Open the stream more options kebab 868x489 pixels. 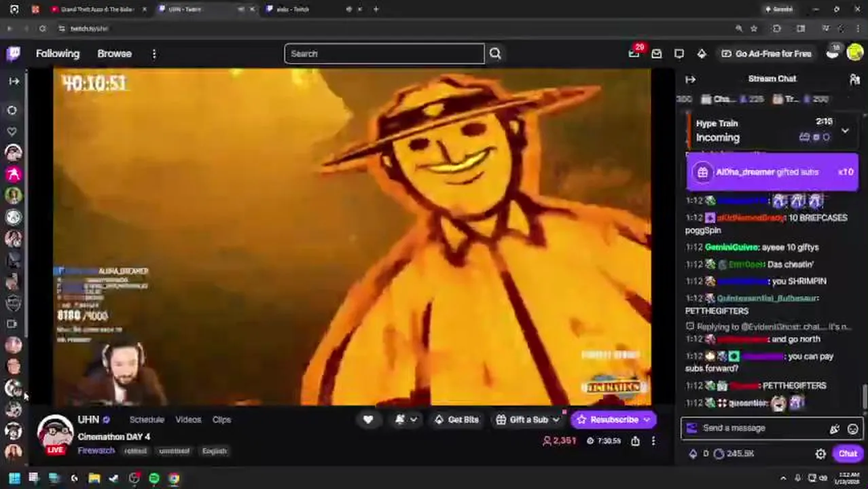(x=653, y=441)
